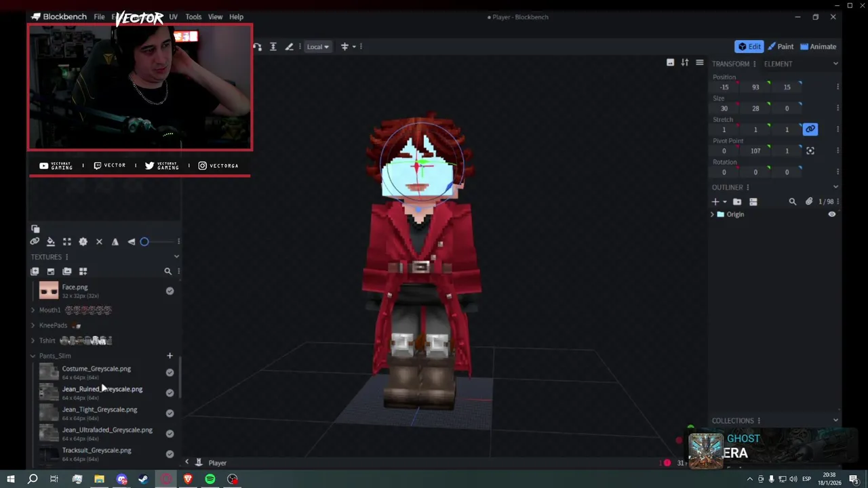Add a new cube in Outliner
This screenshot has height=488, width=868.
(x=715, y=202)
